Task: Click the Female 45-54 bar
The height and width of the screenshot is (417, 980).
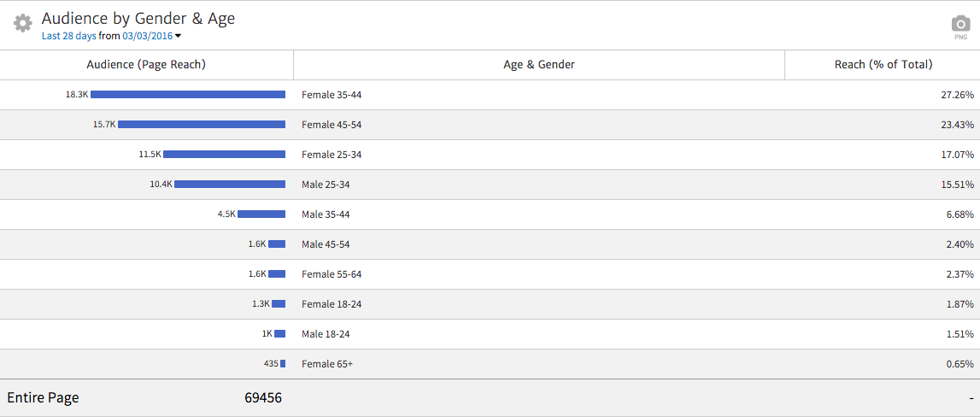Action: pyautogui.click(x=201, y=125)
